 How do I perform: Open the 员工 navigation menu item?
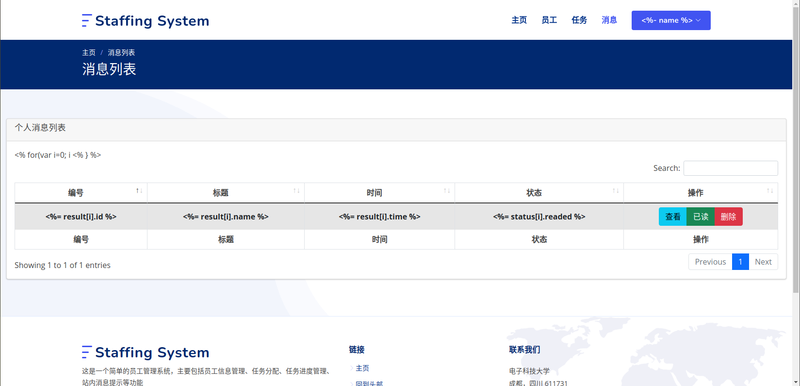click(549, 20)
